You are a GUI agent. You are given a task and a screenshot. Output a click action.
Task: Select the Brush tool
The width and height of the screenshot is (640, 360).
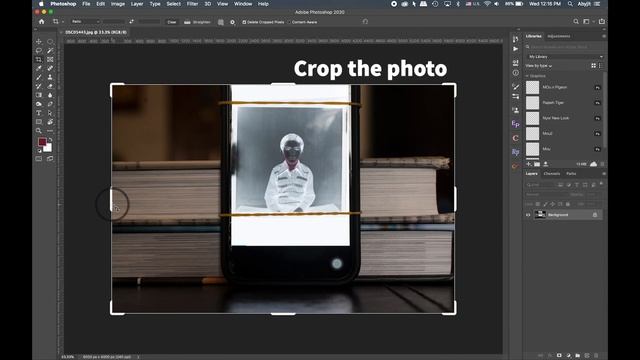[x=39, y=77]
